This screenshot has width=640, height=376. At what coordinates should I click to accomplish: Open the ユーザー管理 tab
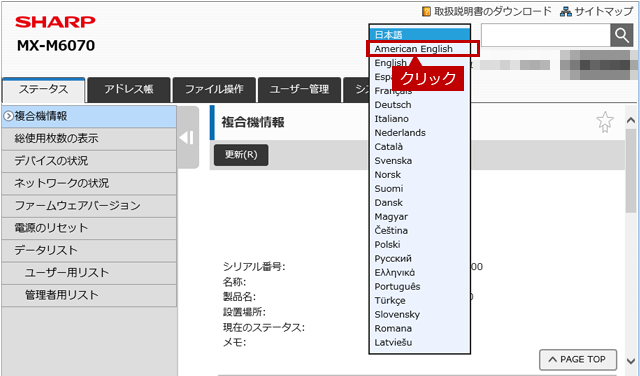pyautogui.click(x=299, y=89)
